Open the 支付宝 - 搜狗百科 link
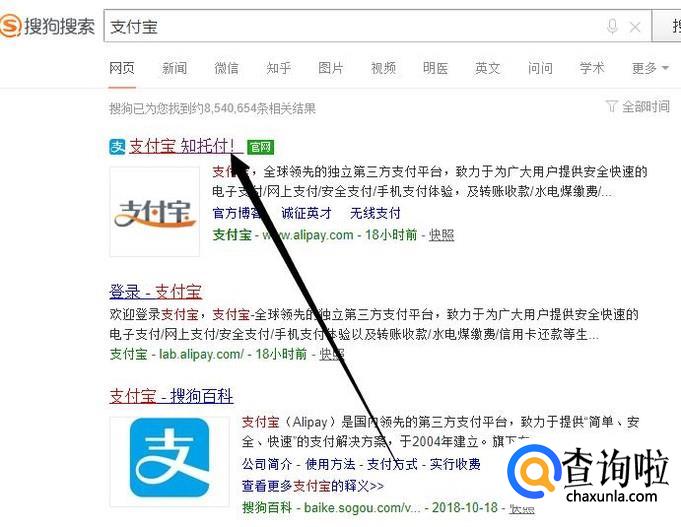The height and width of the screenshot is (527, 681). pos(171,396)
